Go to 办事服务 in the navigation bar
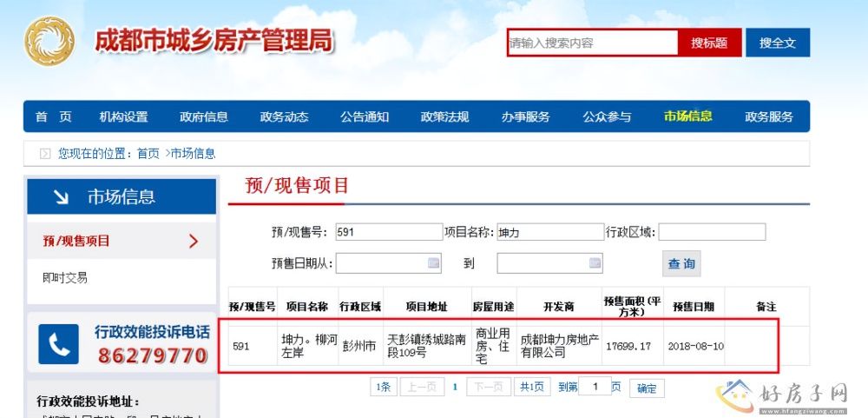The height and width of the screenshot is (418, 868). (x=525, y=116)
